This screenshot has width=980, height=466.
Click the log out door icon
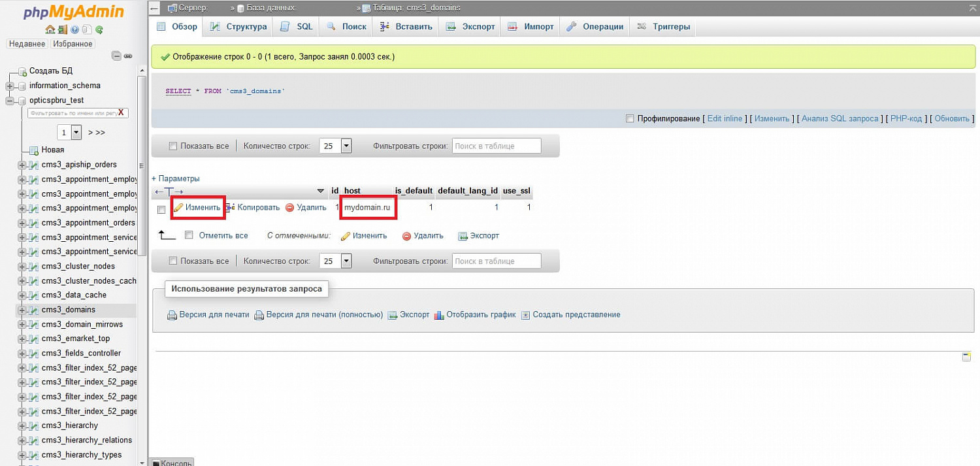coord(62,29)
